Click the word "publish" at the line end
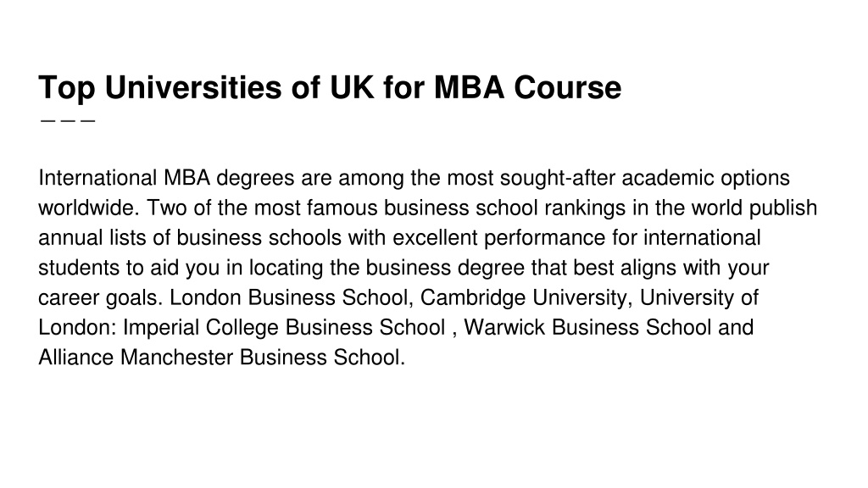 (x=783, y=208)
